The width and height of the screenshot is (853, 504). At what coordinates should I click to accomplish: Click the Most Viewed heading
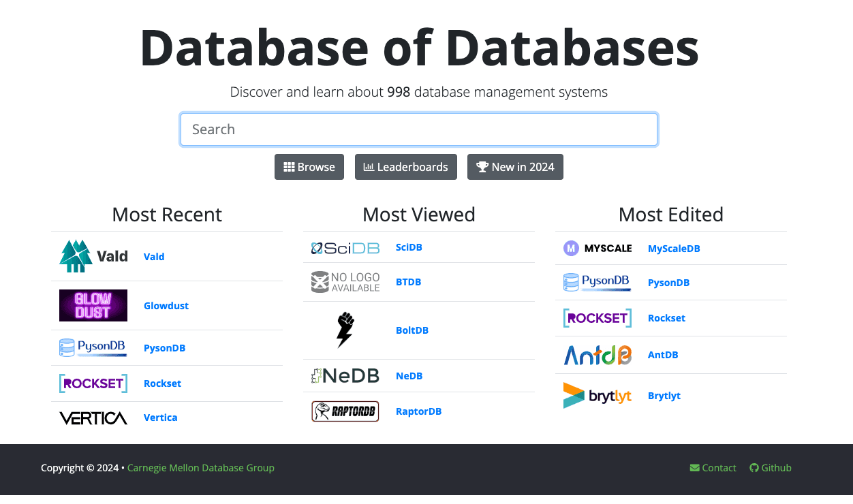click(x=419, y=215)
